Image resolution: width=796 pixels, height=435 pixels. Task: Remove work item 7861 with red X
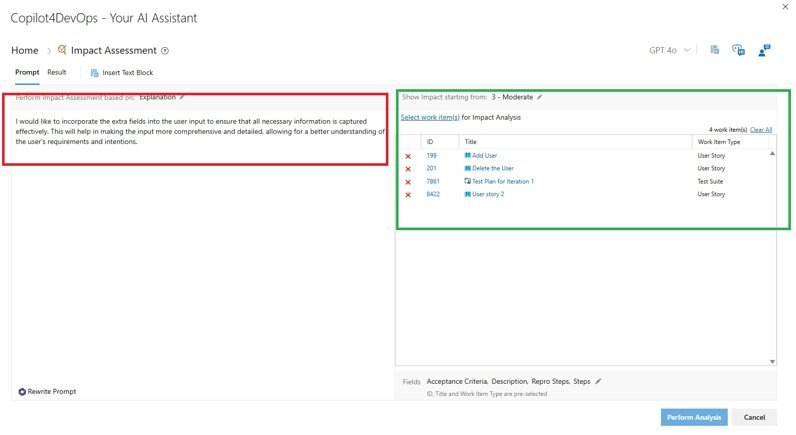pyautogui.click(x=408, y=182)
